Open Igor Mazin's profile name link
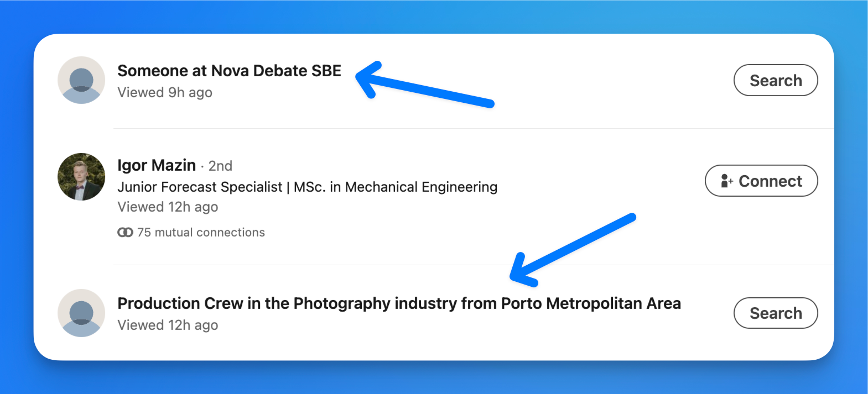Viewport: 868px width, 394px height. [157, 165]
